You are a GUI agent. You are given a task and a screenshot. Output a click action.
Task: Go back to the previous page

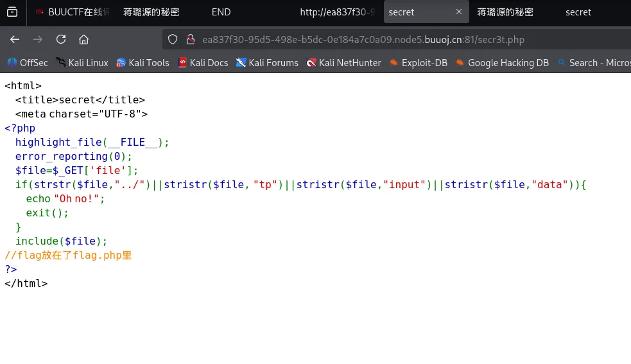point(15,39)
